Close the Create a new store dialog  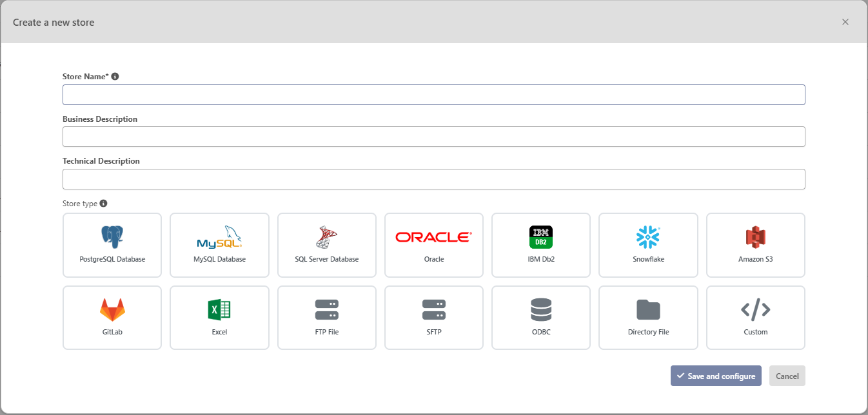click(x=845, y=22)
